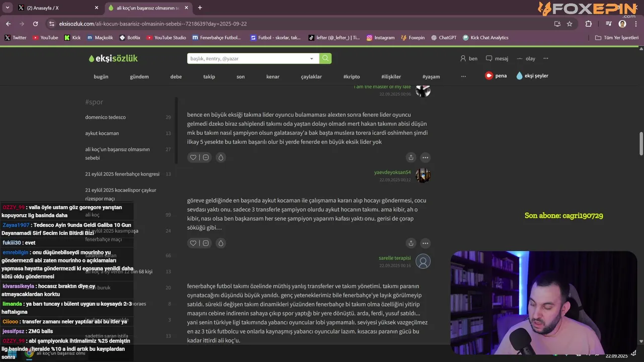Open a new browser tab
Screen dimensions: 644x362
tap(200, 8)
